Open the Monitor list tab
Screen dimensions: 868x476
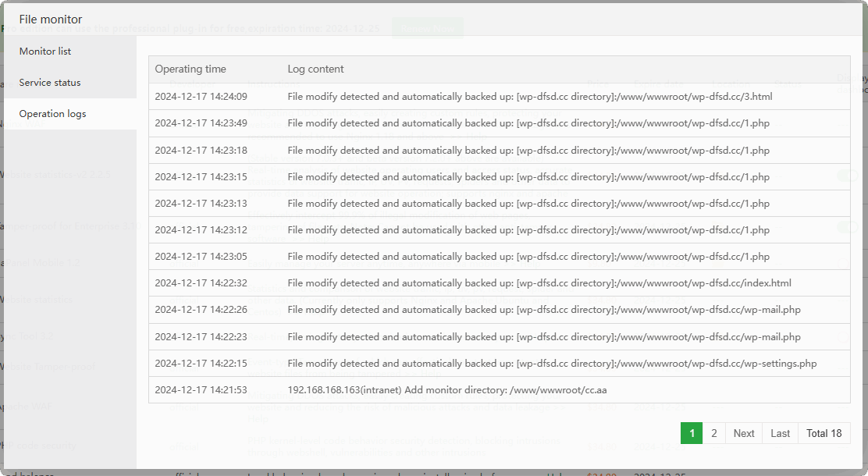point(45,52)
